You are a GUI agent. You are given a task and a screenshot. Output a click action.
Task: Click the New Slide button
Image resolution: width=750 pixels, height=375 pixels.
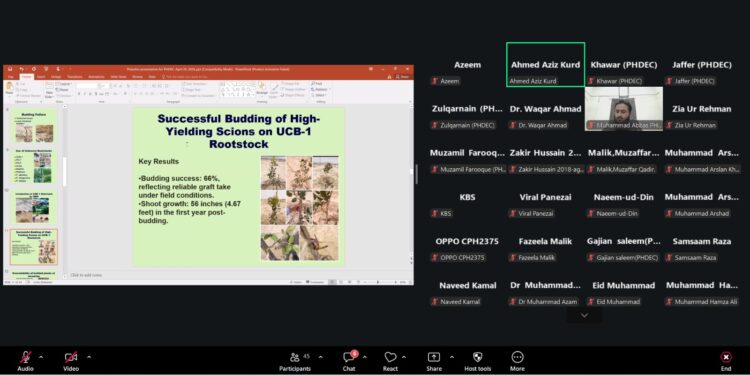point(49,89)
